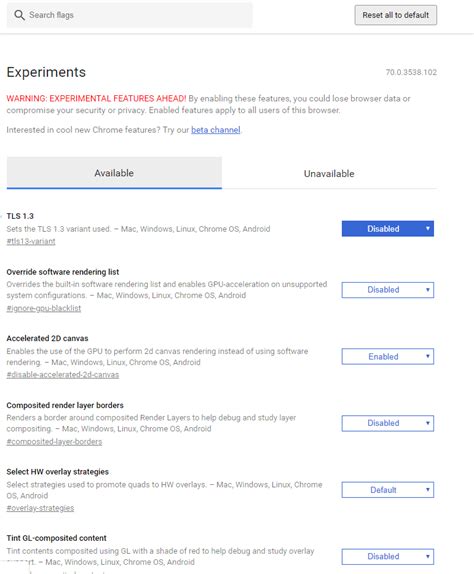Open Override software rendering list dropdown
This screenshot has width=474, height=574.
click(x=388, y=290)
